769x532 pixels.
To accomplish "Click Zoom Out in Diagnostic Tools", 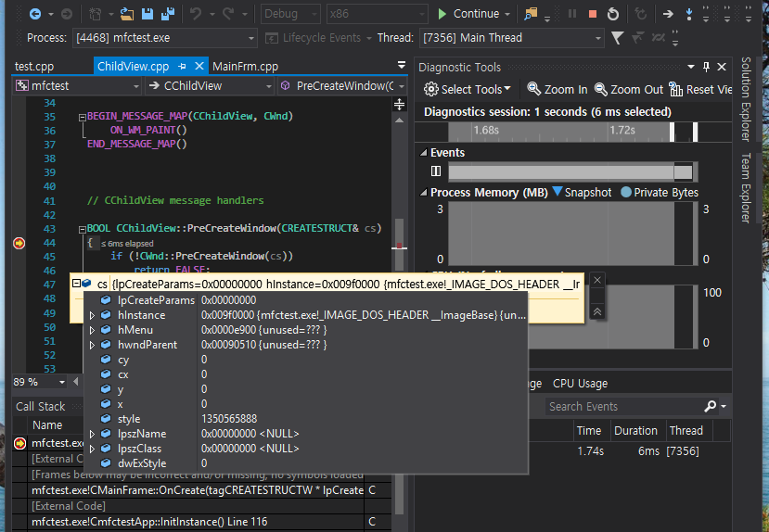I will point(629,89).
